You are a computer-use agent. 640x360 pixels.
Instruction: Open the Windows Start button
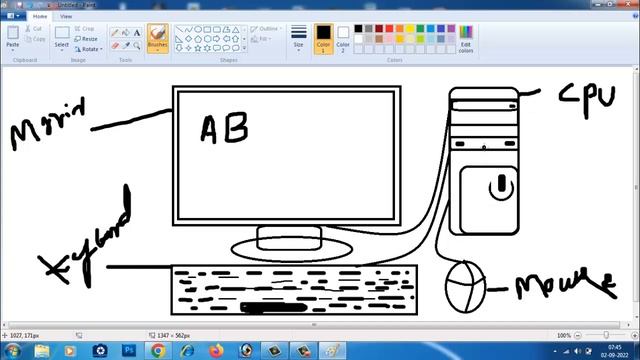(x=13, y=351)
